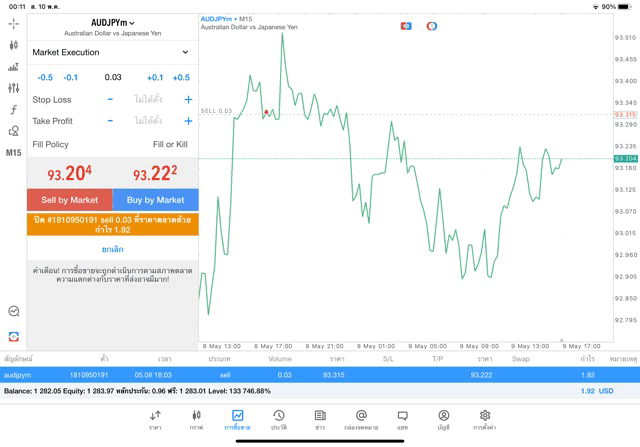Open Fill or Kill policy selector
Image resolution: width=640 pixels, height=447 pixels.
coord(169,145)
